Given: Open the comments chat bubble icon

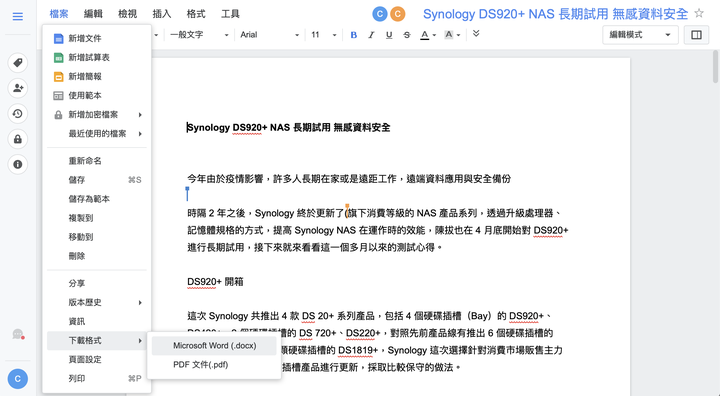Looking at the screenshot, I should [18, 334].
